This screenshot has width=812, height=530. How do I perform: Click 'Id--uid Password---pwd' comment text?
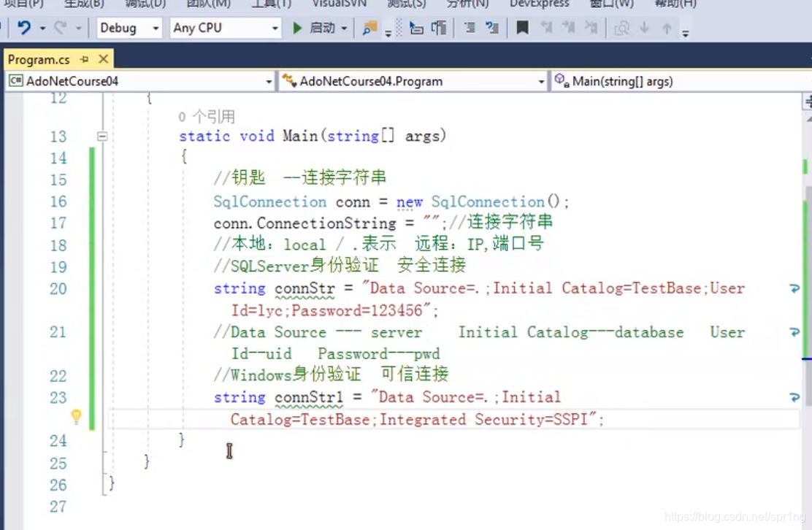point(335,354)
